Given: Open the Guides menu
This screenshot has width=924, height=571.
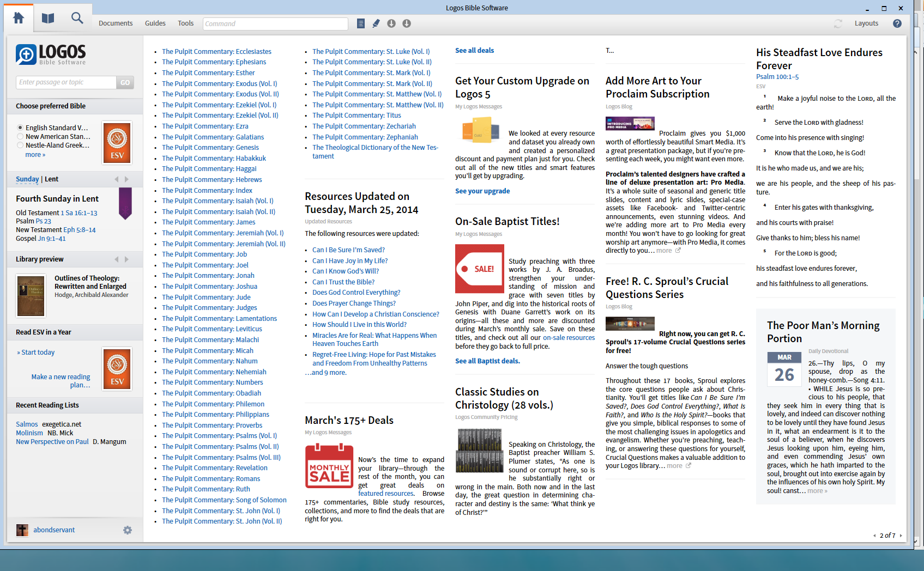Looking at the screenshot, I should (x=155, y=23).
